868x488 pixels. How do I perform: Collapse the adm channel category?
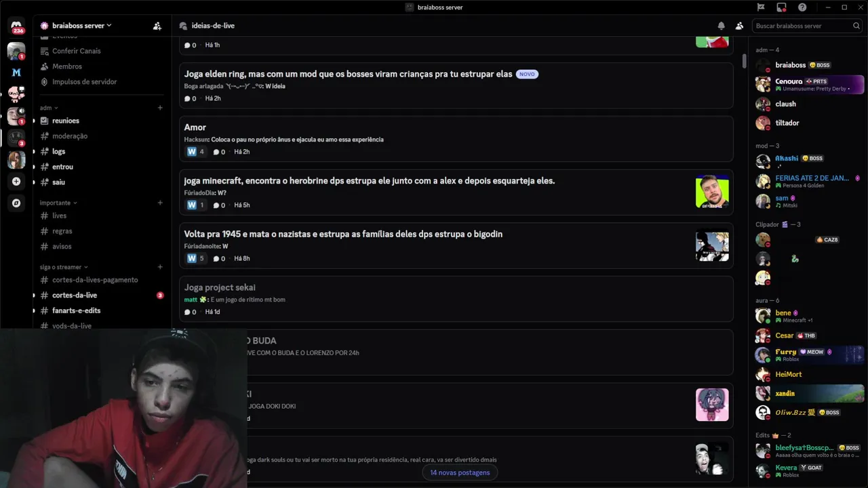click(49, 108)
